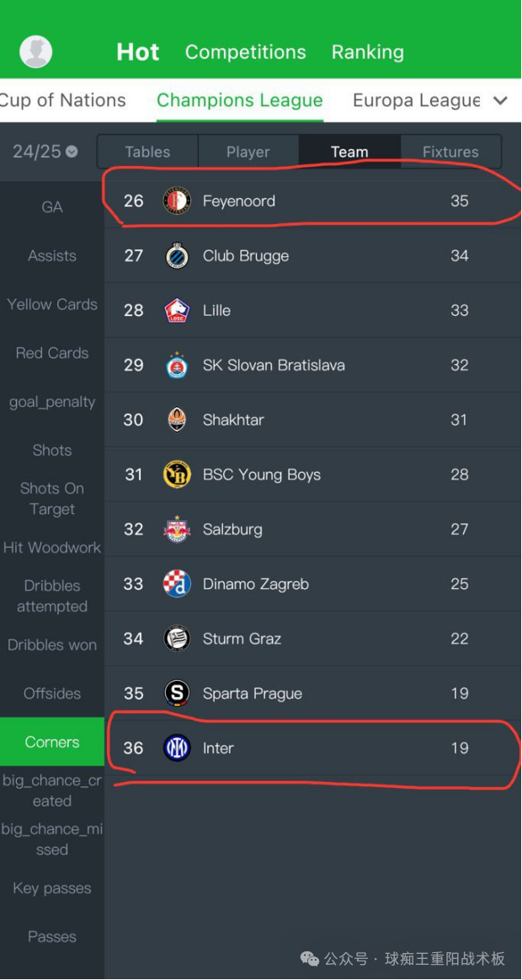The image size is (522, 980).
Task: Select Europa League competition
Action: (417, 100)
